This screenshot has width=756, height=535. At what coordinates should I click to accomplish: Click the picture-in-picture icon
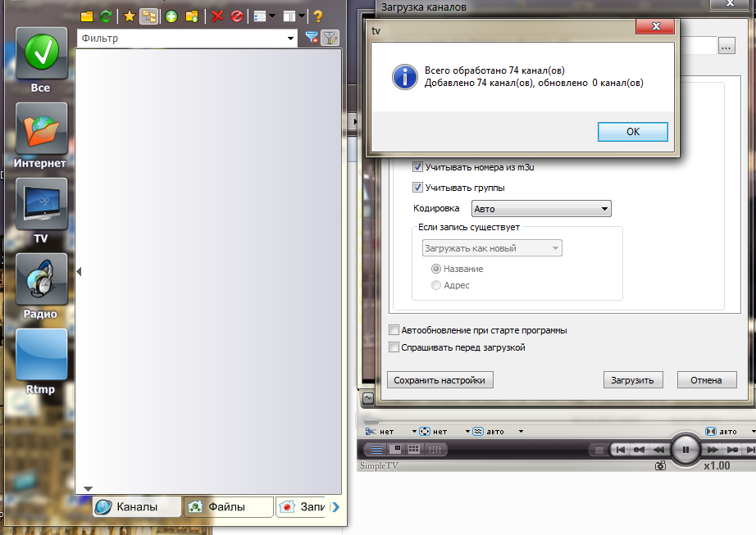[395, 449]
